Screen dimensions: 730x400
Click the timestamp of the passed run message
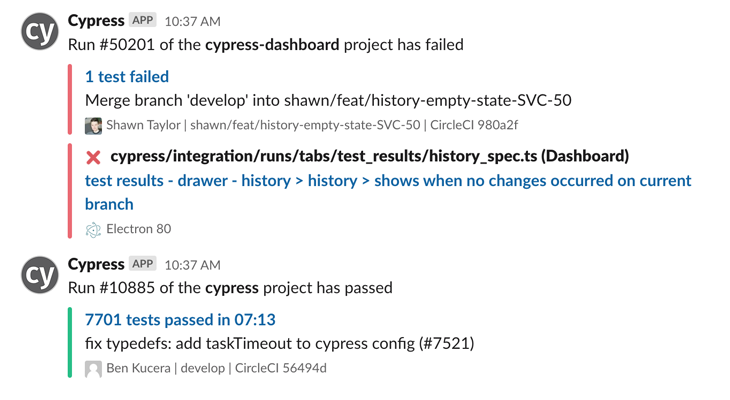(192, 265)
